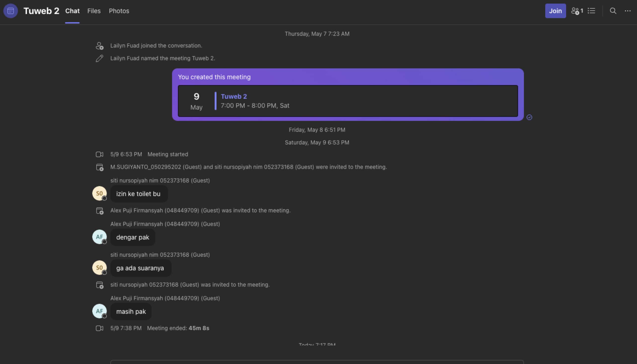Open the more options ellipsis menu
Image resolution: width=637 pixels, height=364 pixels.
(x=628, y=11)
